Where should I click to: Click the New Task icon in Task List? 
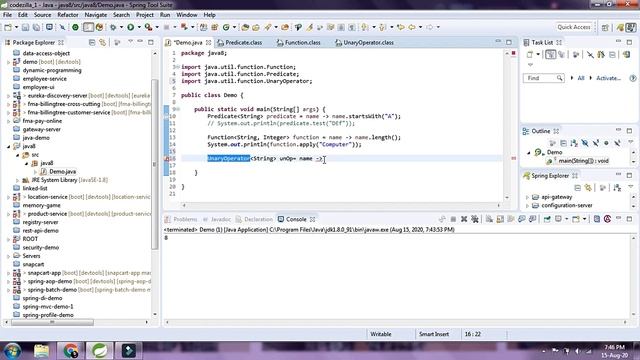pyautogui.click(x=530, y=55)
